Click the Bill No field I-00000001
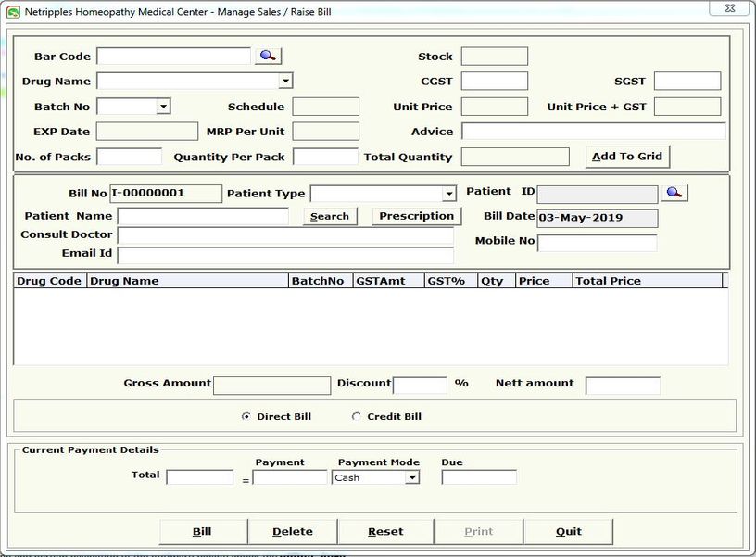Viewport: 756px width, 557px height. tap(166, 194)
